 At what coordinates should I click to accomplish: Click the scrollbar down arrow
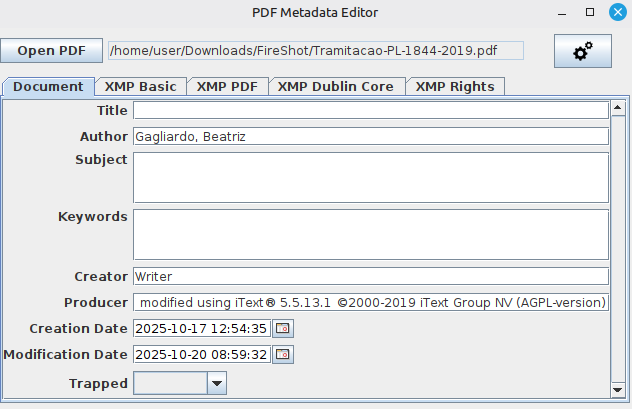(x=619, y=390)
